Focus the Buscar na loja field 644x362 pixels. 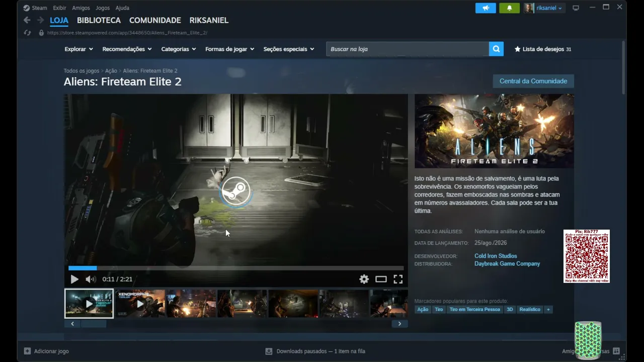coord(408,49)
